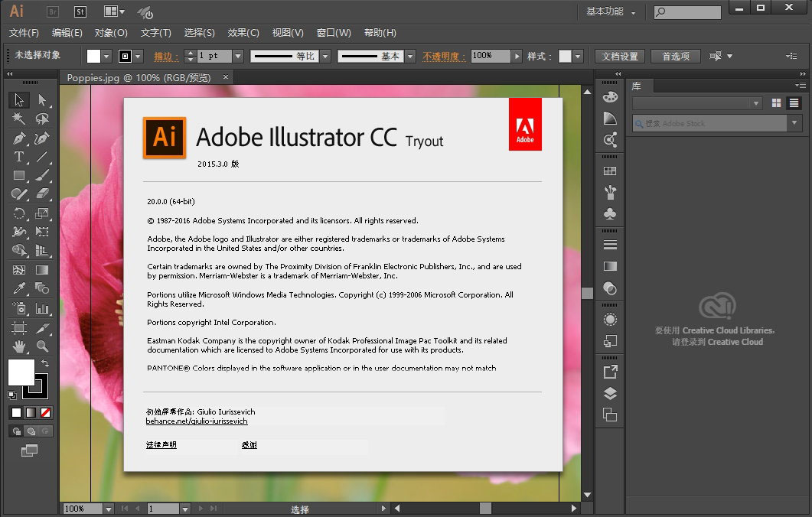Open the stroke color dropdown arrow
812x517 pixels.
(138, 56)
